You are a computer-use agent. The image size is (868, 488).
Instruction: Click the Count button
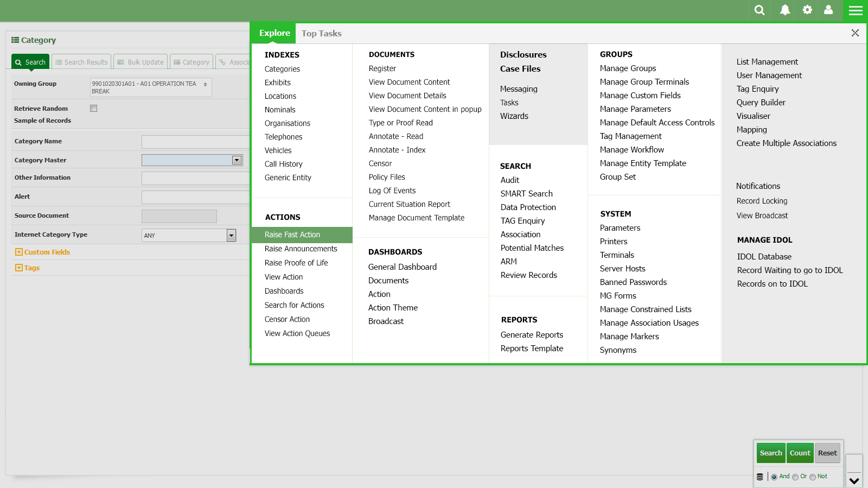(800, 453)
